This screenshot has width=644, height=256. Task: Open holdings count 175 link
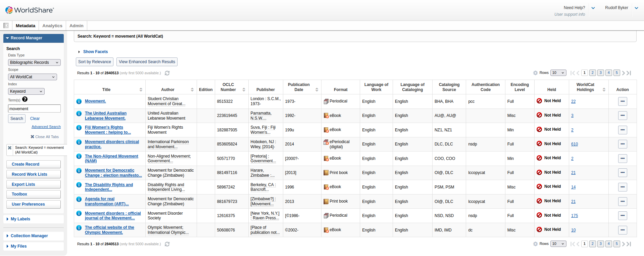tap(575, 216)
